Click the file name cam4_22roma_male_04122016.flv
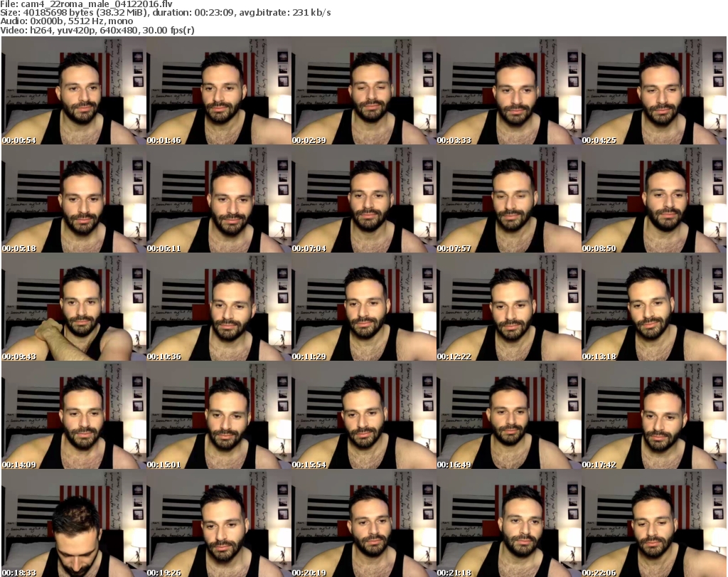This screenshot has width=728, height=577. [x=97, y=4]
